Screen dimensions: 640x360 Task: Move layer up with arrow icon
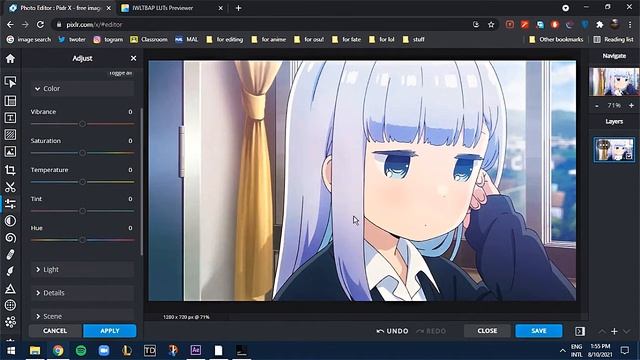(x=602, y=331)
